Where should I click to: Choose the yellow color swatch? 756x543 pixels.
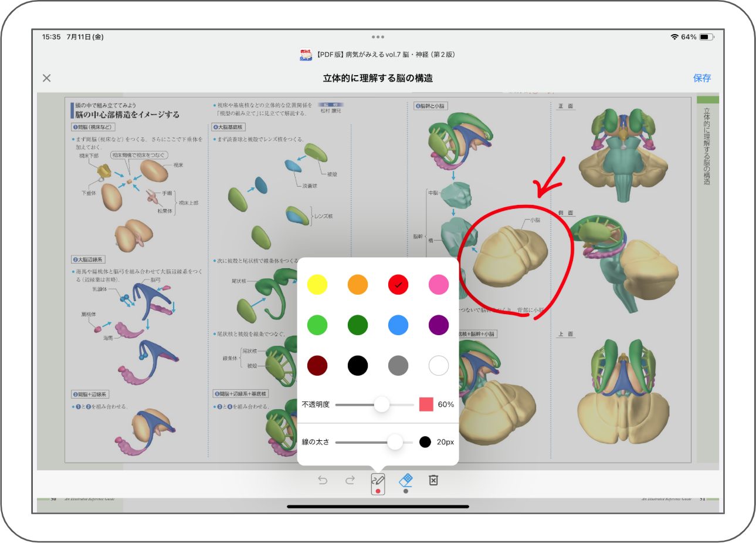pos(317,285)
